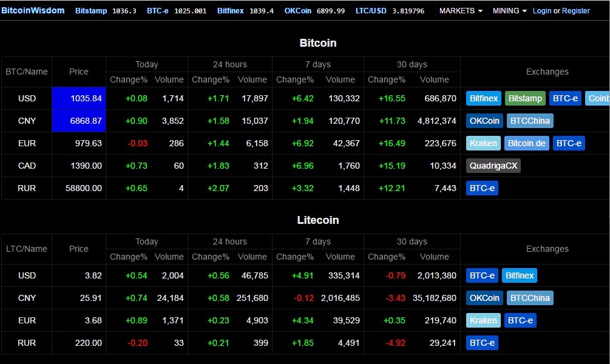610x364 pixels.
Task: Open Bitfinex exchange for Bitcoin USD
Action: [x=484, y=98]
